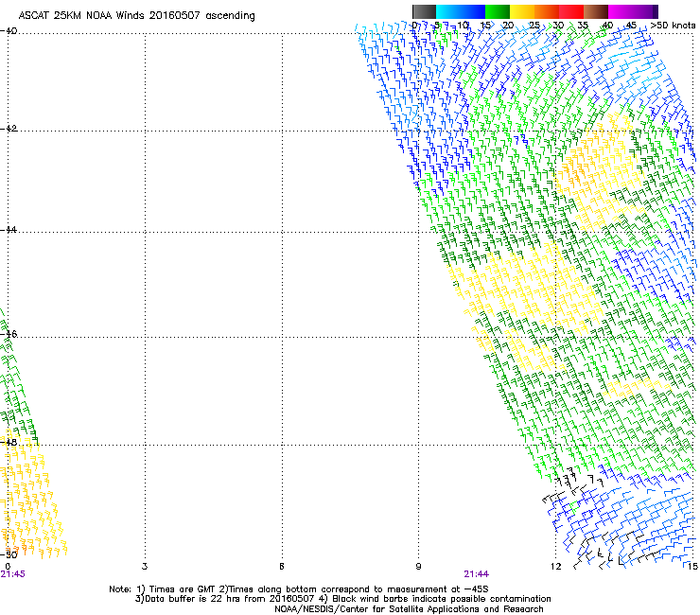Viewport: 700px width, 615px height.
Task: Click the NOAA/NESDIS Center credit line
Action: pyautogui.click(x=409, y=609)
